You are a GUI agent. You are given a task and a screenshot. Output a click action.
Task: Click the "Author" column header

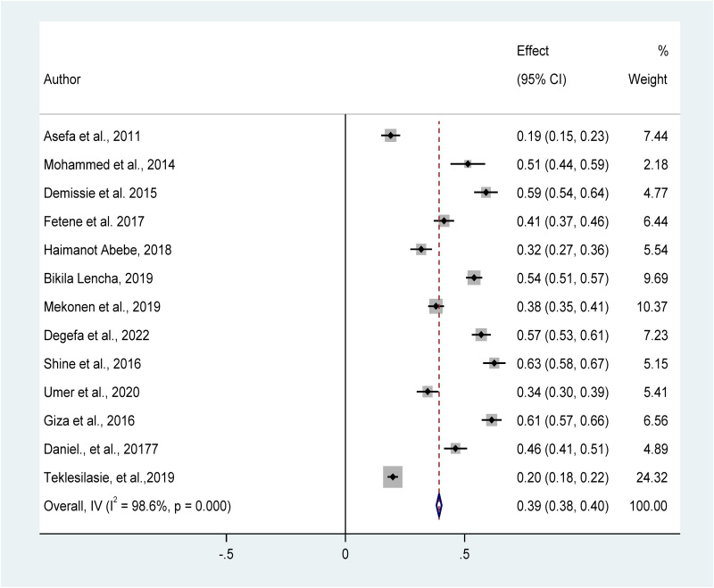(62, 79)
